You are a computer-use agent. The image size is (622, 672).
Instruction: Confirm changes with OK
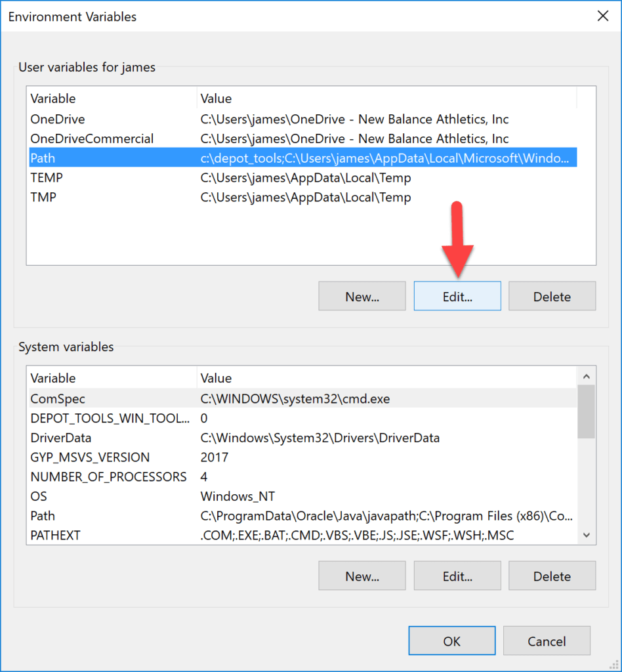pos(451,640)
